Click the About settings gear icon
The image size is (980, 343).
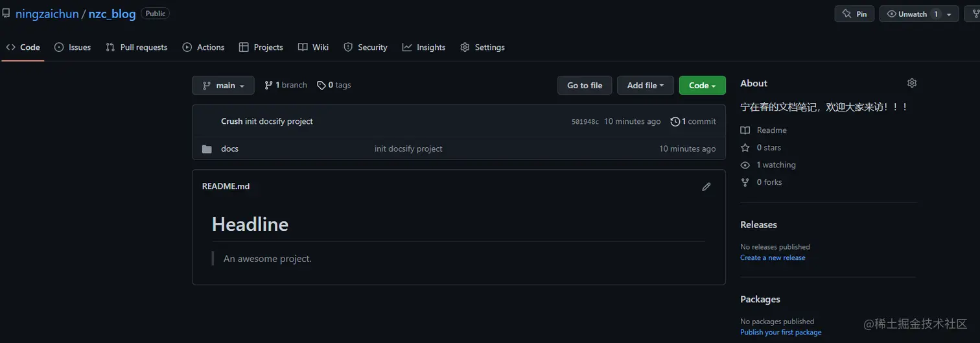[x=912, y=83]
